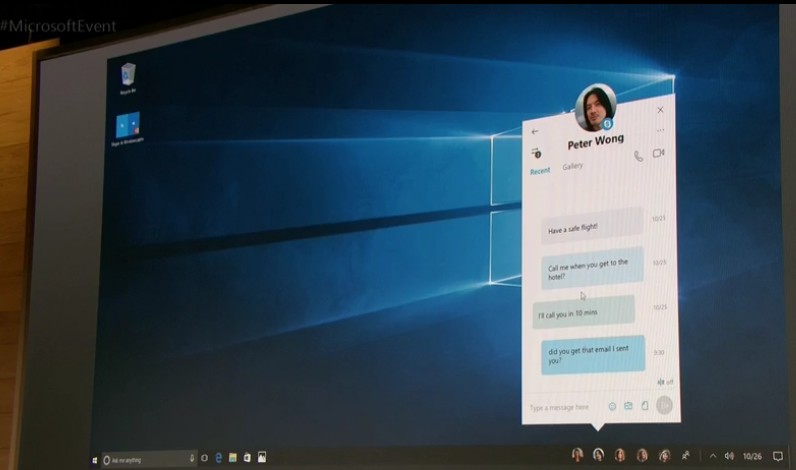Screen dimensions: 796x470
Task: Click the Cortana "Ask me anything" search box
Action: point(149,459)
